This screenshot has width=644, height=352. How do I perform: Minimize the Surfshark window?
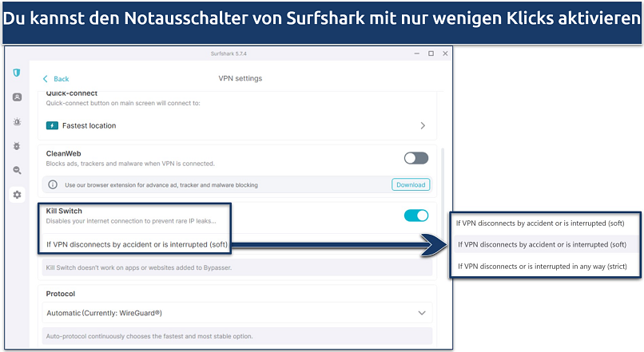pyautogui.click(x=415, y=53)
